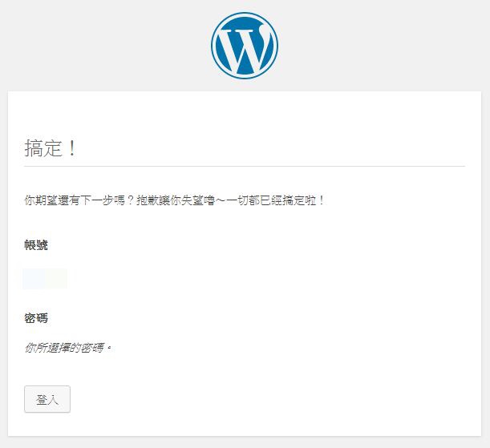This screenshot has width=490, height=448.
Task: Click the 密碼 password label
Action: [36, 318]
